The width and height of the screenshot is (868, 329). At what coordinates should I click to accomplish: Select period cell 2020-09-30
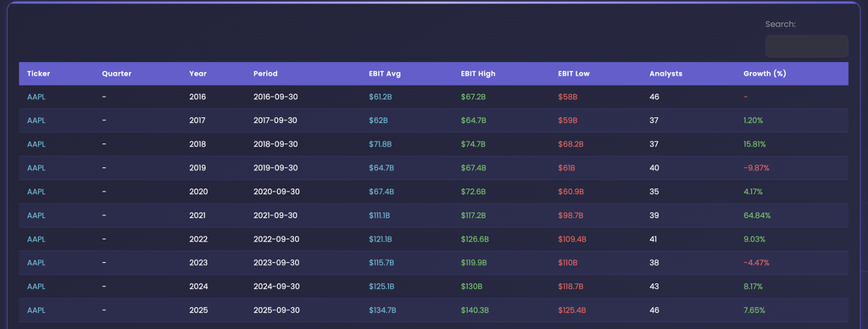pos(276,192)
